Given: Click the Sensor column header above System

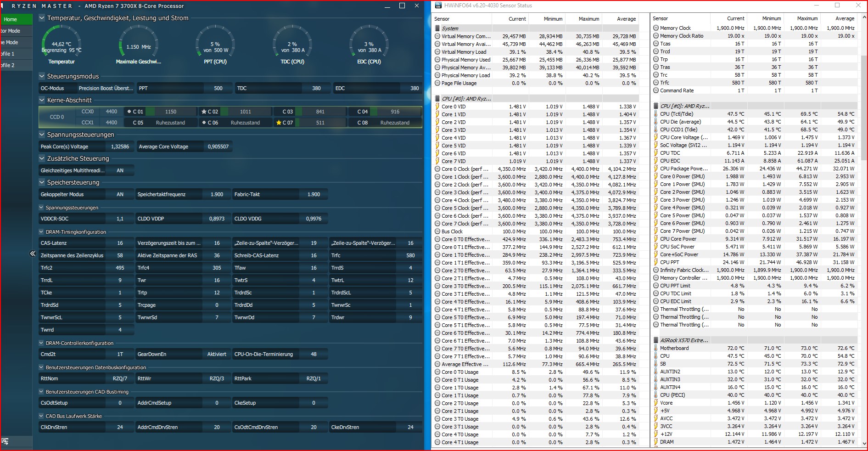Looking at the screenshot, I should (463, 19).
